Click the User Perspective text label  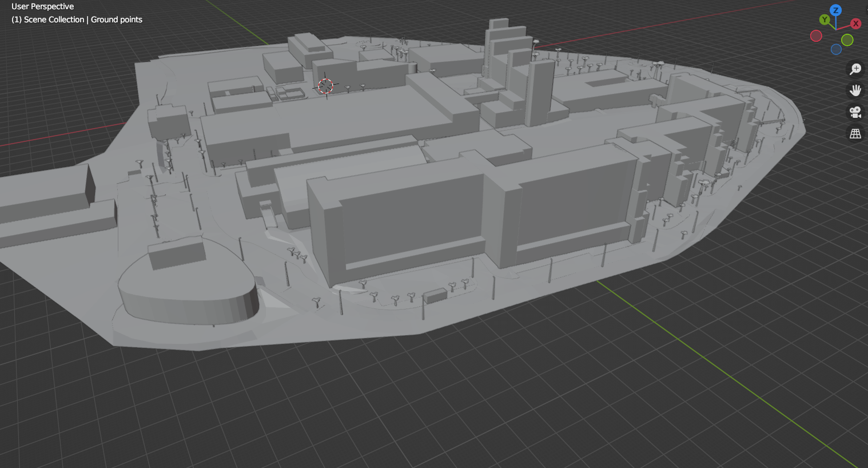coord(42,6)
